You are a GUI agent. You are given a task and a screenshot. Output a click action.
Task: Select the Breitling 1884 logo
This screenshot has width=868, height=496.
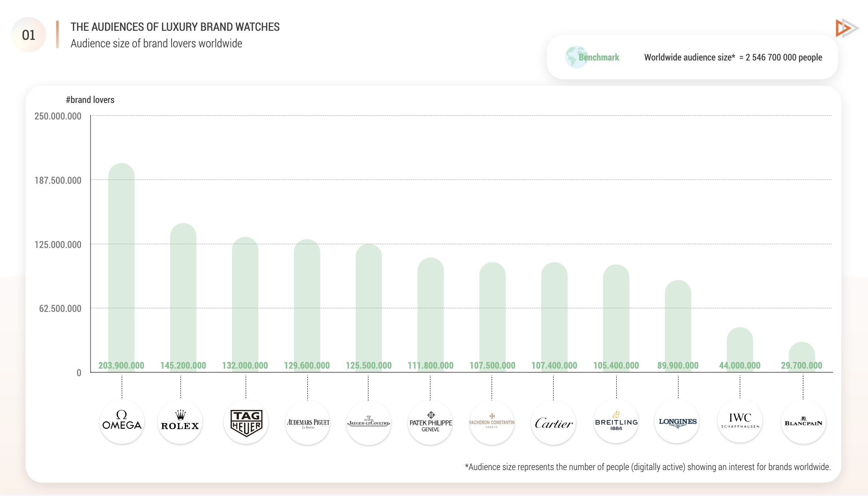tap(616, 422)
